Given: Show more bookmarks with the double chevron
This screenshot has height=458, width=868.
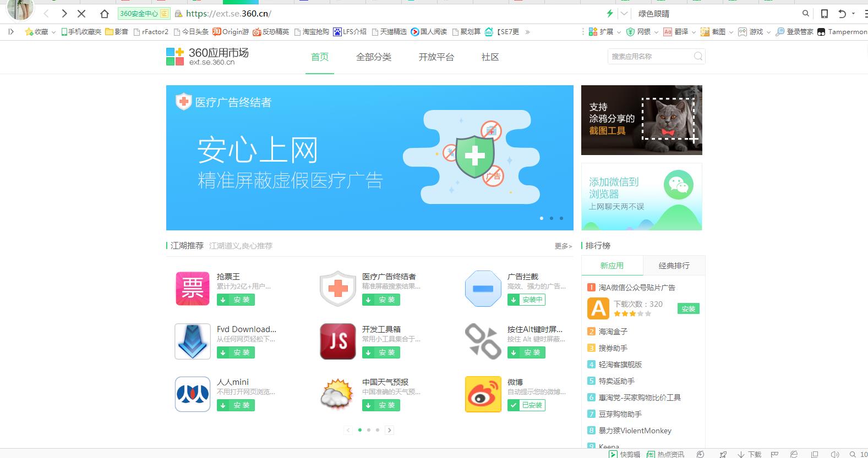Looking at the screenshot, I should coord(527,32).
